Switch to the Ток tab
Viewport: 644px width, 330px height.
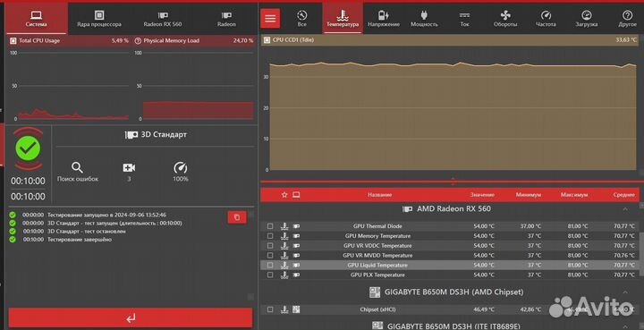[x=464, y=19]
